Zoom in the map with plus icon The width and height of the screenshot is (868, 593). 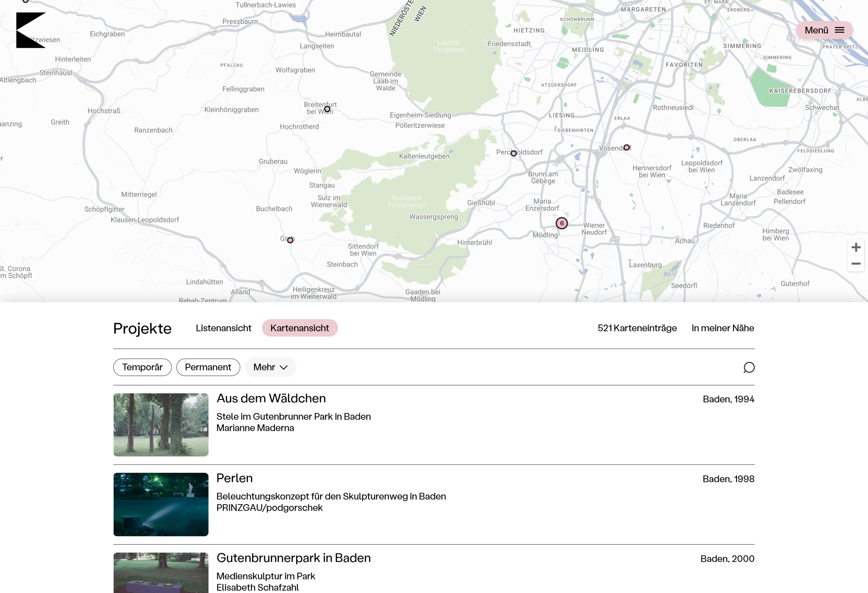click(x=856, y=247)
